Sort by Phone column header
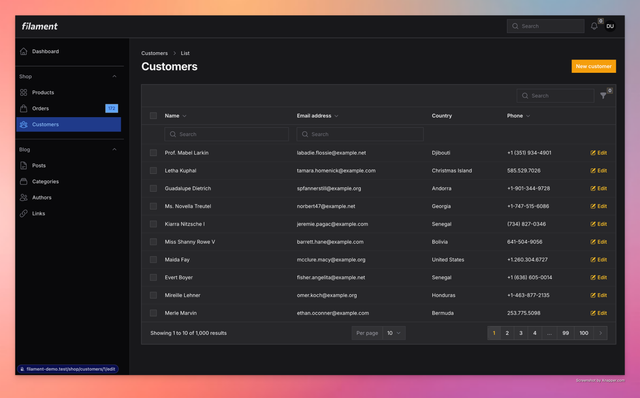The image size is (640, 398). (518, 116)
